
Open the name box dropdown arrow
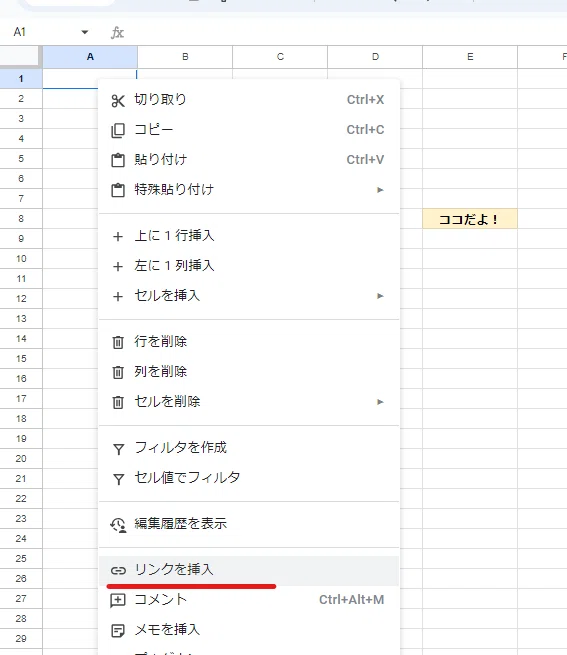[85, 32]
